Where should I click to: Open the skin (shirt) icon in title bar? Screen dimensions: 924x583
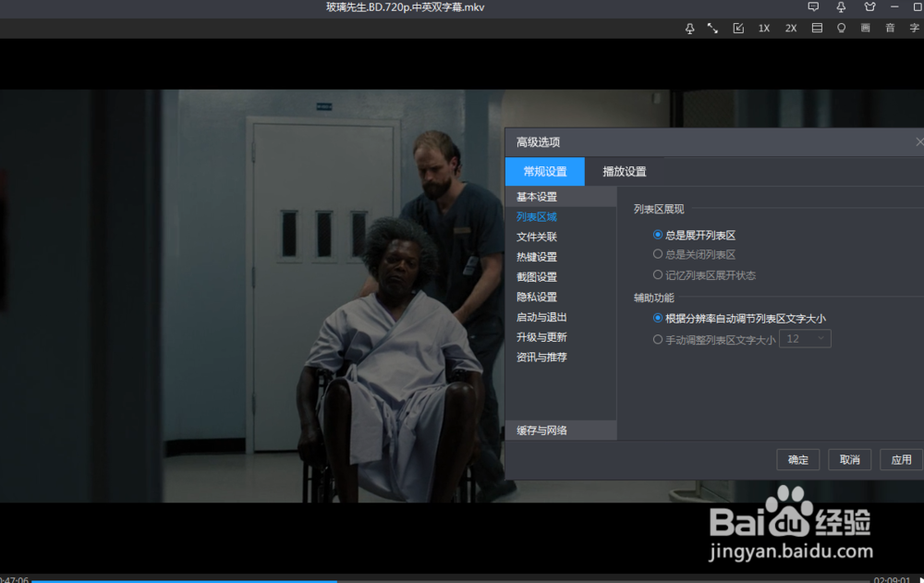(x=869, y=6)
